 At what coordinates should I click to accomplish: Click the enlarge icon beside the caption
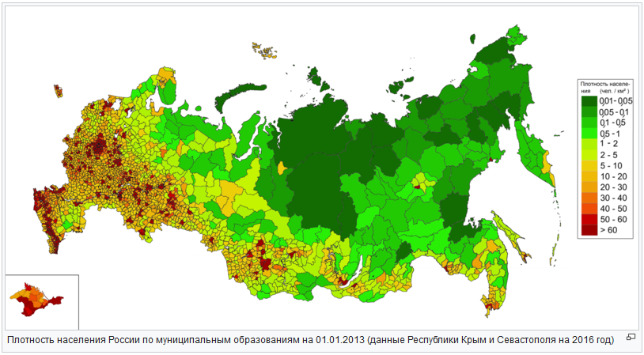631,337
